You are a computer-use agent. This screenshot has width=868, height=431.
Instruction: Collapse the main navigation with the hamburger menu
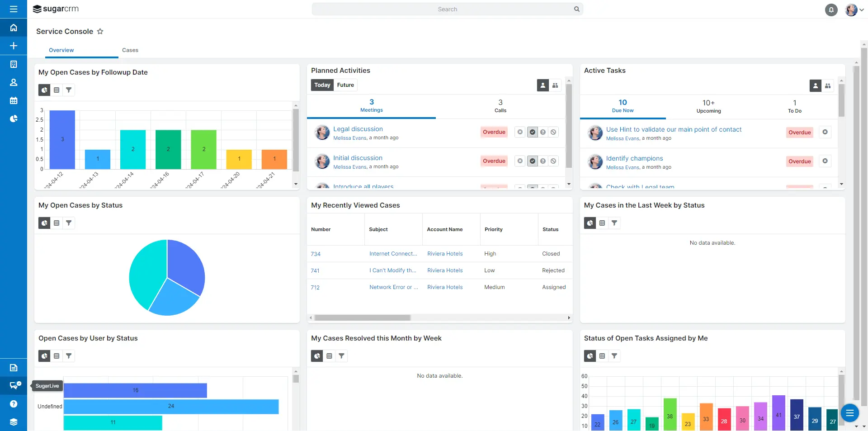pyautogui.click(x=14, y=9)
